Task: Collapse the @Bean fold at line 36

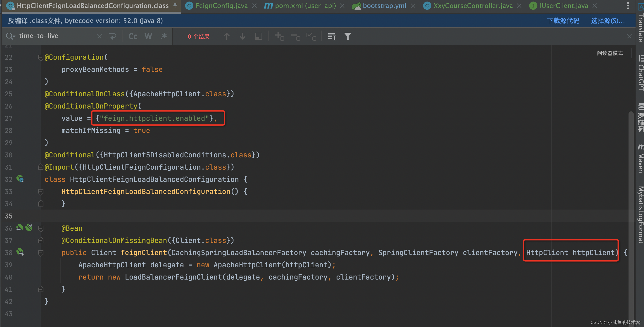Action: coord(41,228)
